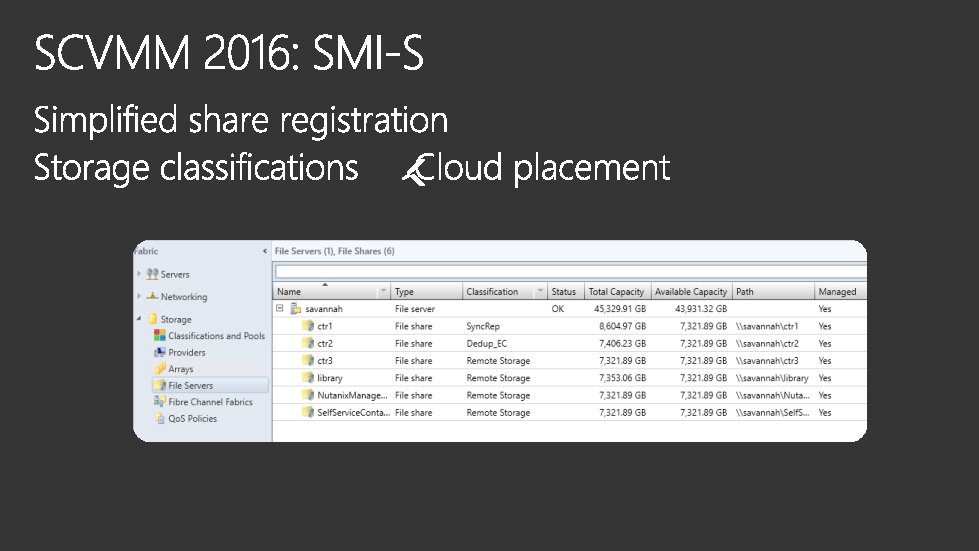Sort by the Type column header
The height and width of the screenshot is (551, 979).
pyautogui.click(x=427, y=291)
